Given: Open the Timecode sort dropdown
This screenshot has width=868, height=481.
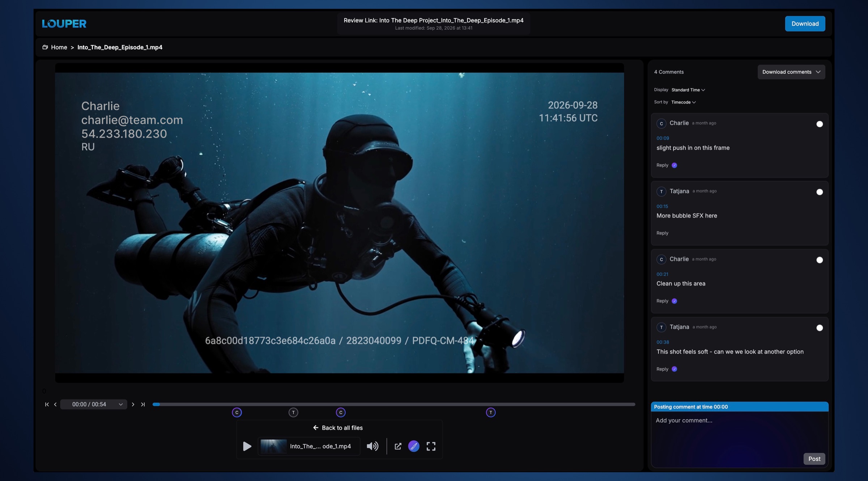Looking at the screenshot, I should click(683, 102).
